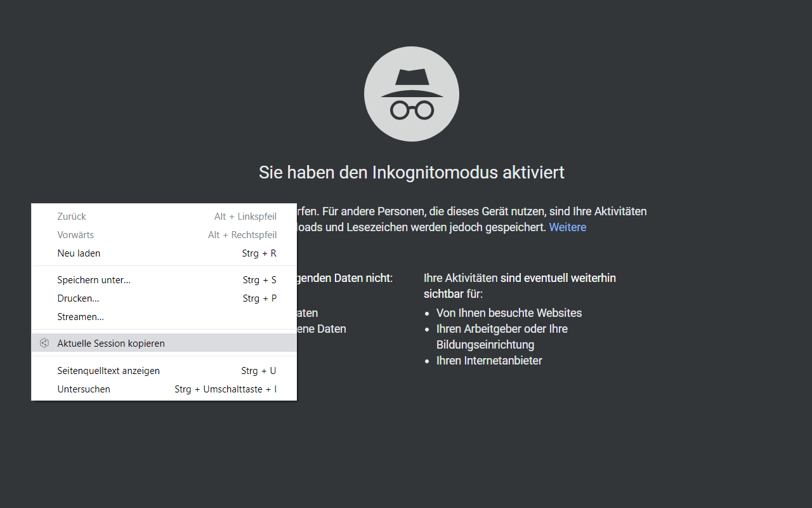Open Drucken... from the context menu
This screenshot has width=812, height=508.
pyautogui.click(x=164, y=298)
